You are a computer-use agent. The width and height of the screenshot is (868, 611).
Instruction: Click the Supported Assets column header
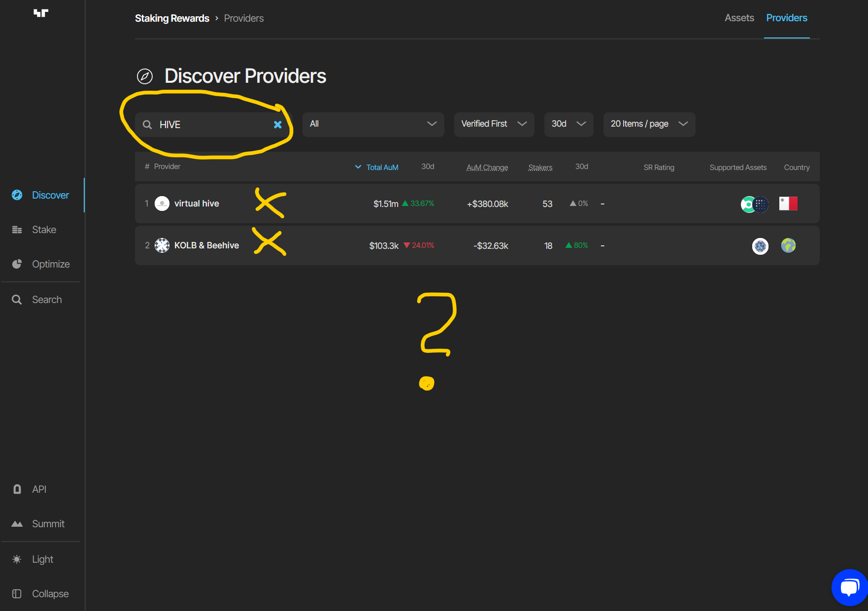738,168
